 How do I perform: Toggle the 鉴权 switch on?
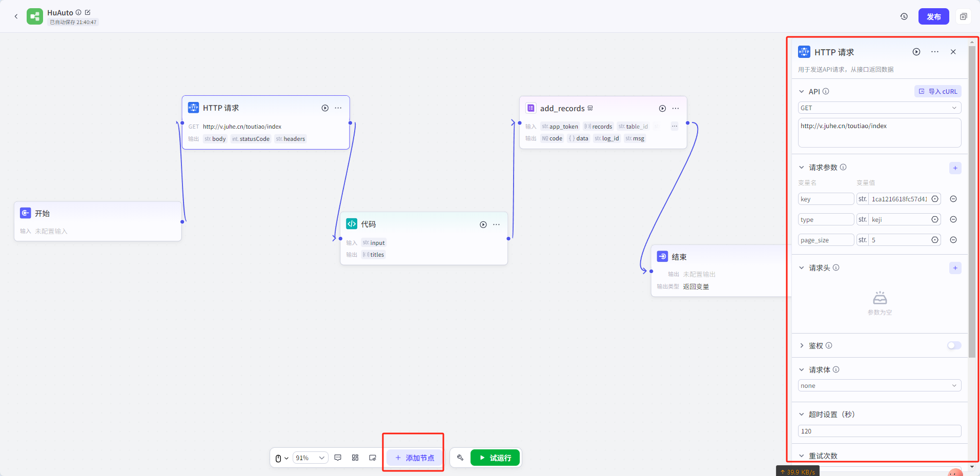[954, 345]
